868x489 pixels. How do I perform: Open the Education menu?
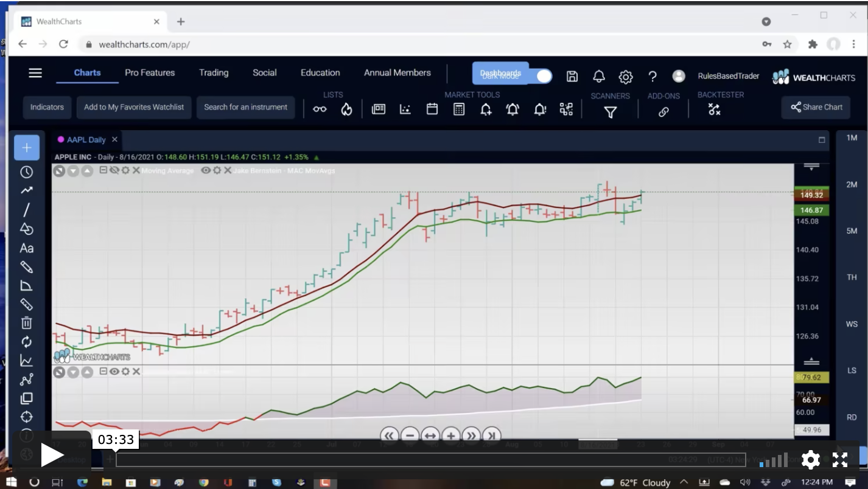320,72
